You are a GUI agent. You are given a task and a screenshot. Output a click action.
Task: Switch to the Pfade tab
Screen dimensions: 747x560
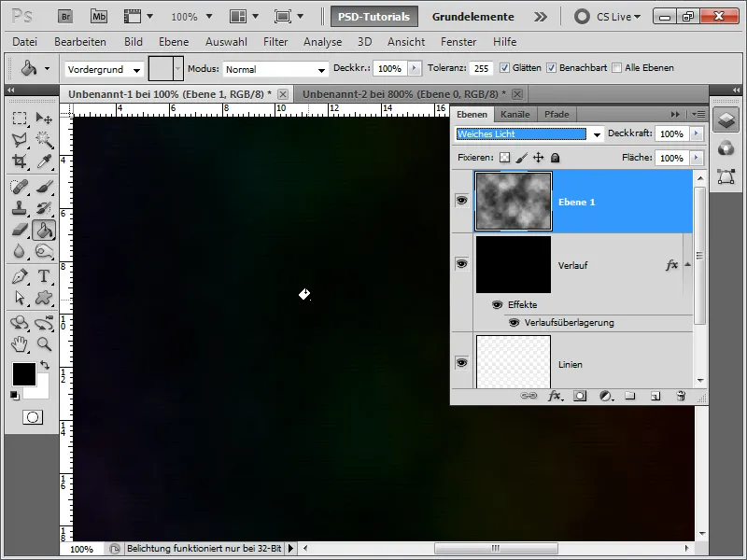pyautogui.click(x=557, y=114)
